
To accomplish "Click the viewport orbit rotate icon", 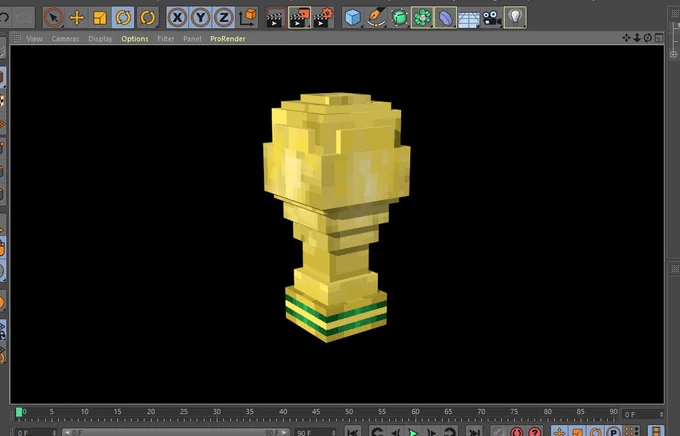I will click(647, 38).
